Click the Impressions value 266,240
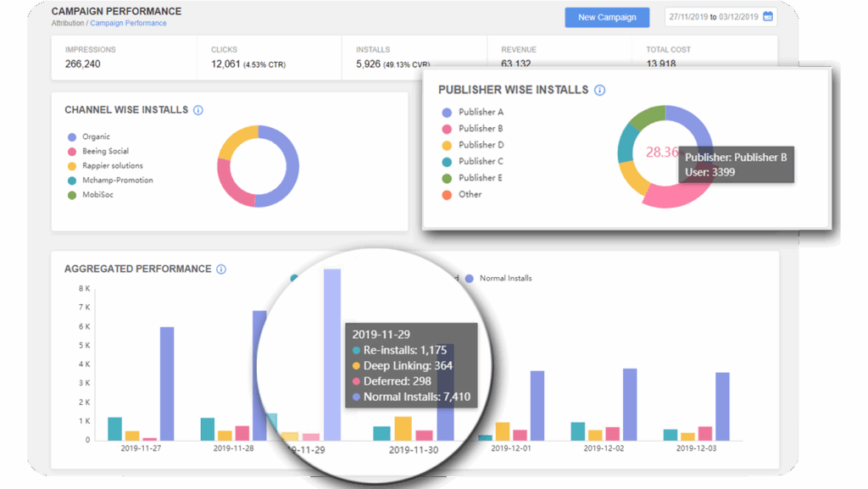868x489 pixels. coord(82,64)
